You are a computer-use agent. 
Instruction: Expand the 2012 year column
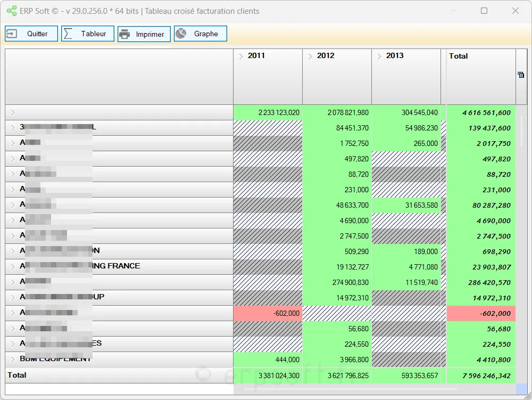tap(310, 56)
